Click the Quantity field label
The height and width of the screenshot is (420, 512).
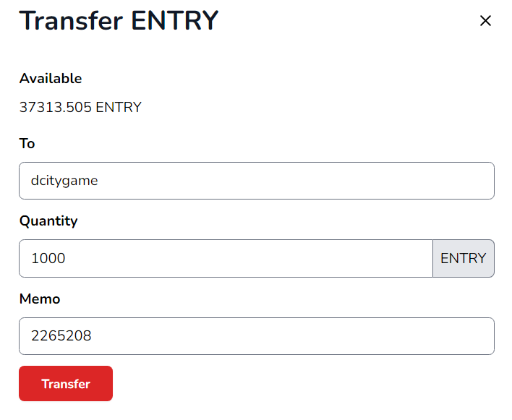48,221
